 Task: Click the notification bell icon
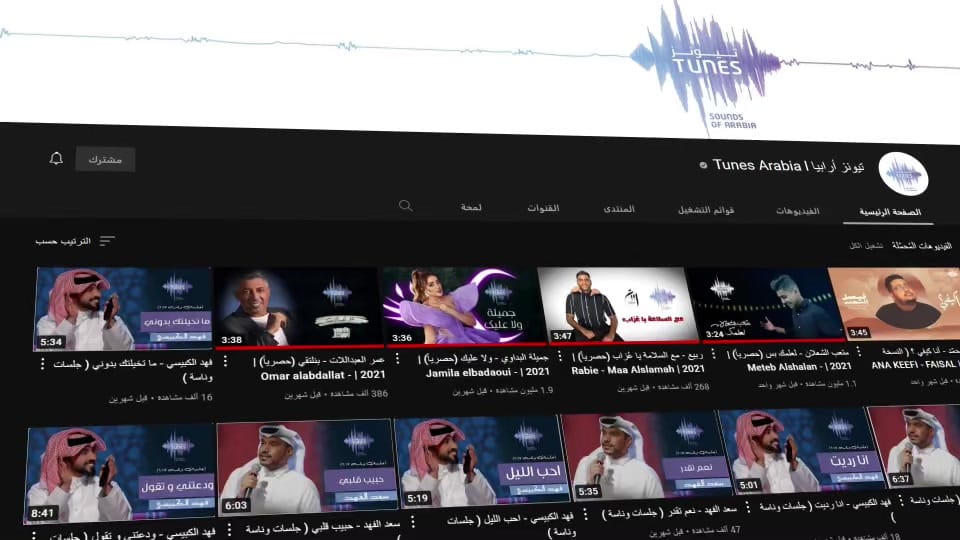pyautogui.click(x=56, y=159)
